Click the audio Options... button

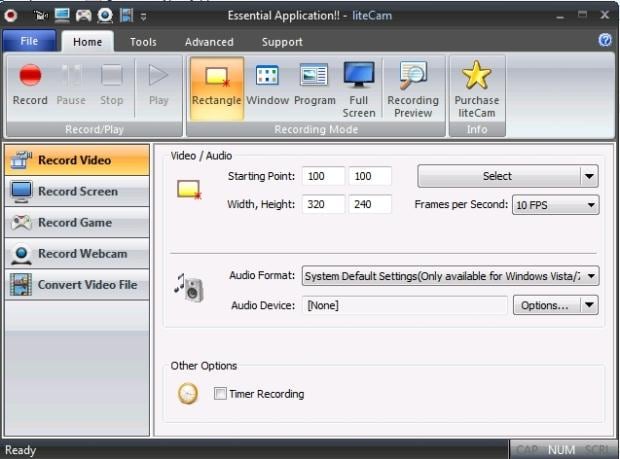click(546, 305)
